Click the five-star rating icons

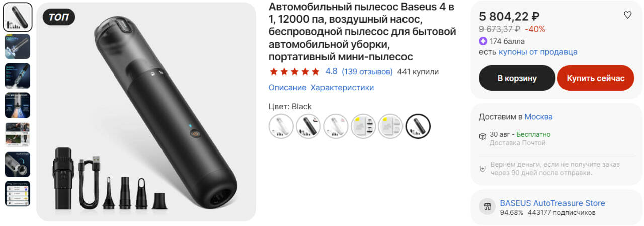coord(294,72)
